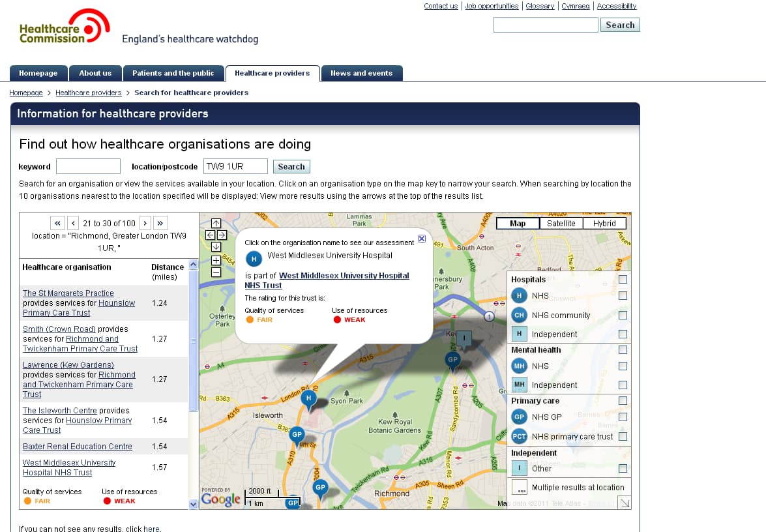The height and width of the screenshot is (532, 766).
Task: Click the Independent 'I' map marker
Action: 464,338
